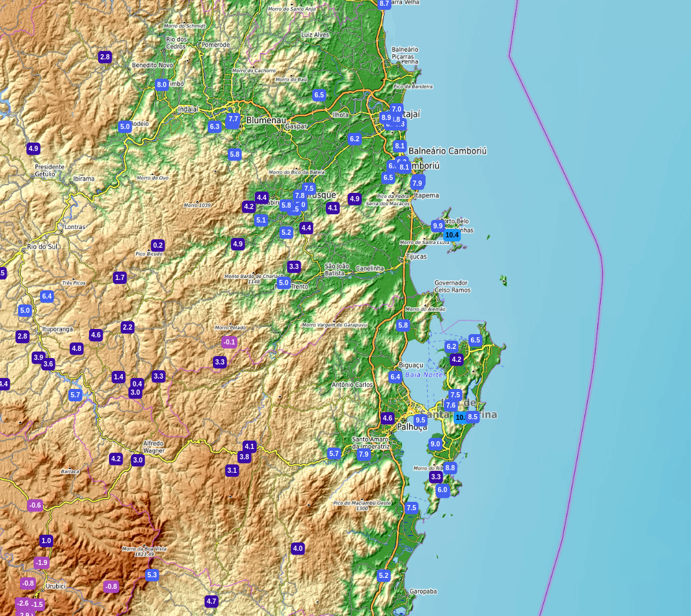Open the 6.4 marker beside Biguaçu
Viewport: 691px width, 616px height.
(396, 377)
